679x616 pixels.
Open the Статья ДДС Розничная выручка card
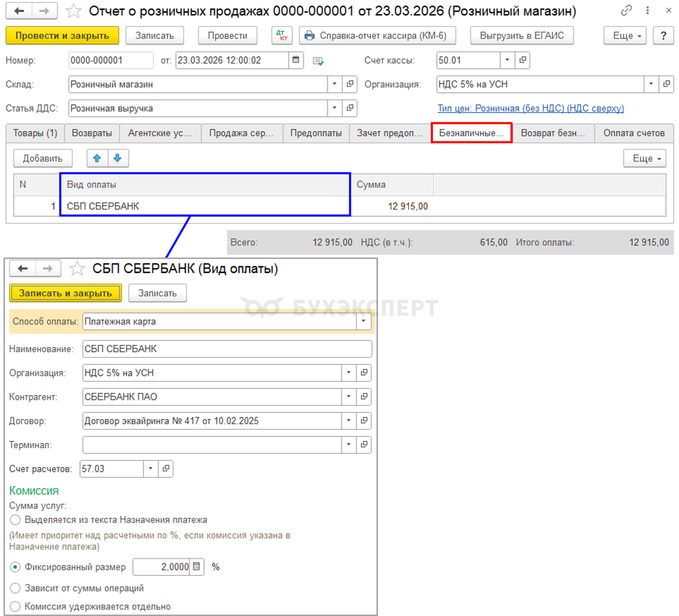(350, 108)
